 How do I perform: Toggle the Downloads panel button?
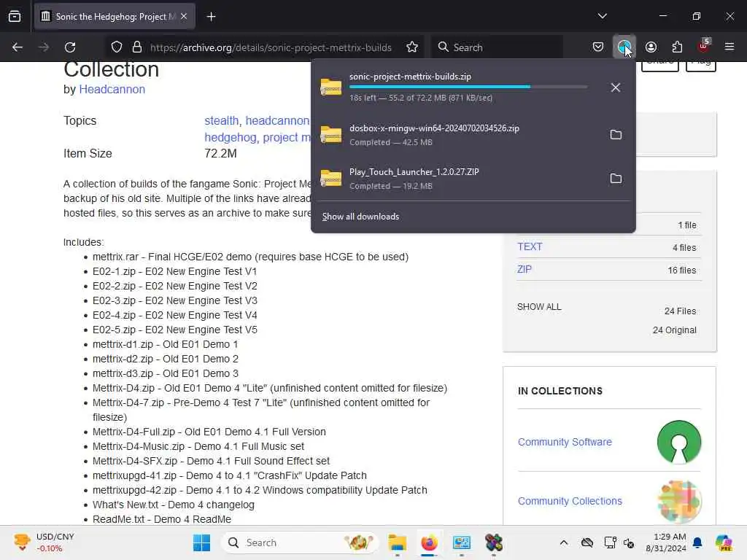point(624,47)
